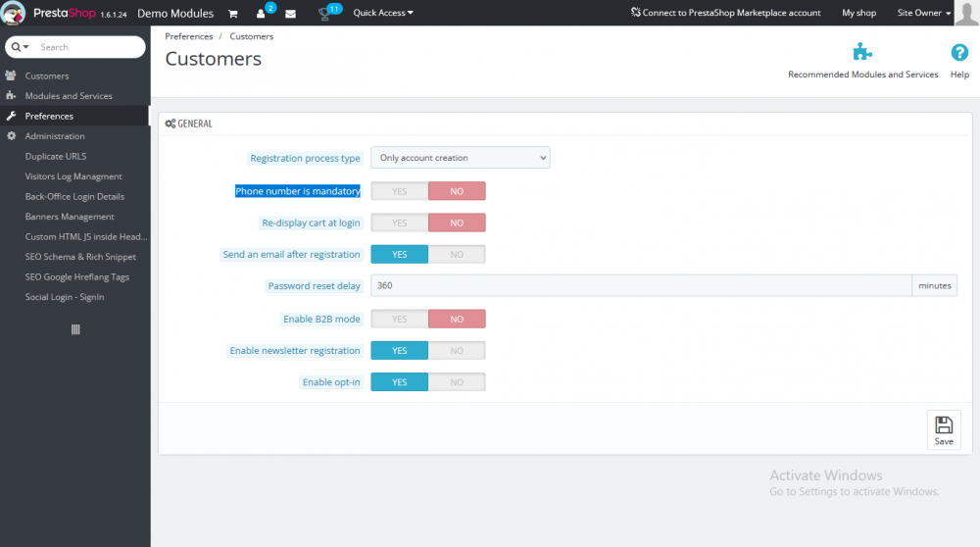The image size is (980, 547).
Task: Open Customers in the sidebar menu
Action: pos(47,75)
